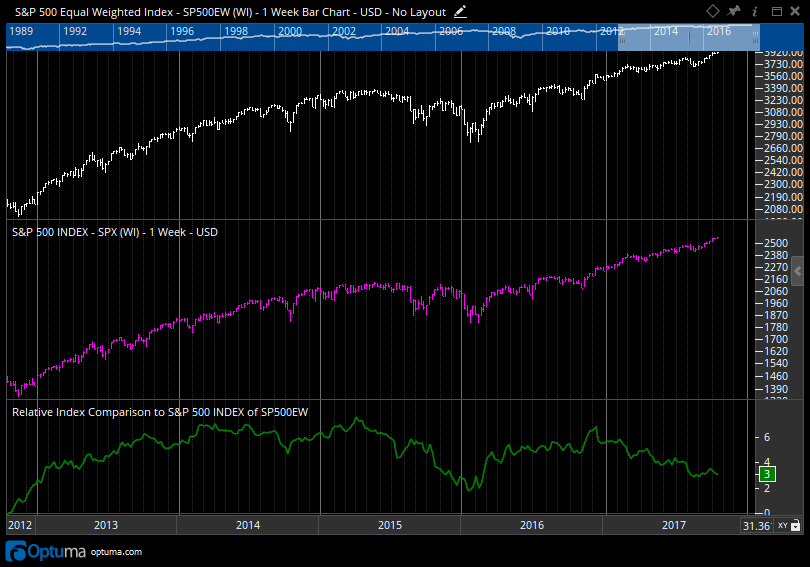The width and height of the screenshot is (810, 567).
Task: Grab the right handle of the date range selector
Action: 755,37
